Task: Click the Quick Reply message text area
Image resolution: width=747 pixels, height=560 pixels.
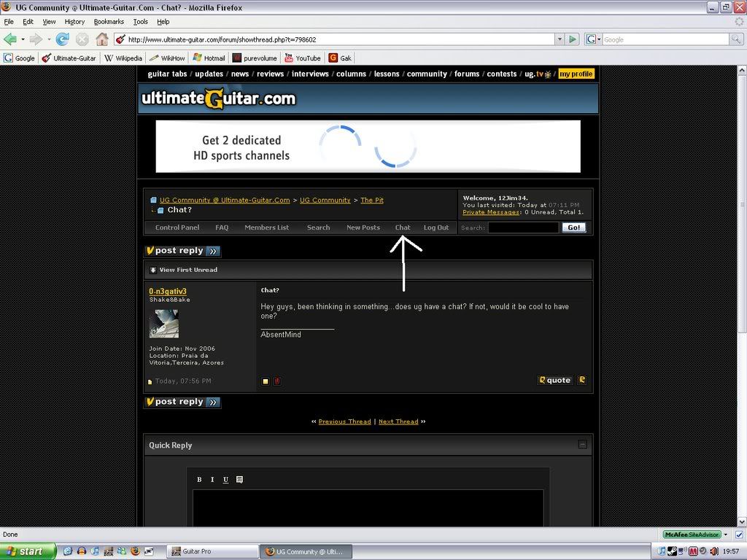Action: pos(368,507)
